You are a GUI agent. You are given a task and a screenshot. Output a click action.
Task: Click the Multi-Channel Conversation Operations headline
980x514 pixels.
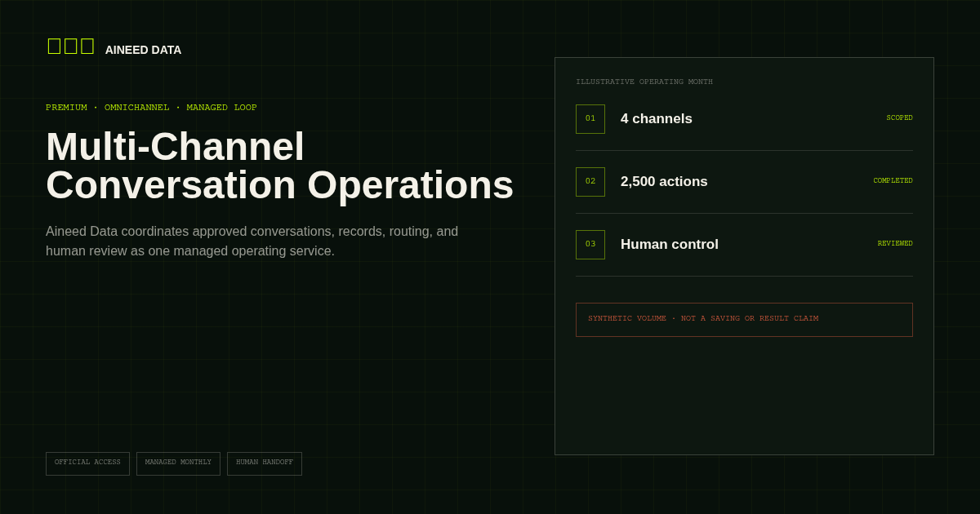(x=279, y=166)
